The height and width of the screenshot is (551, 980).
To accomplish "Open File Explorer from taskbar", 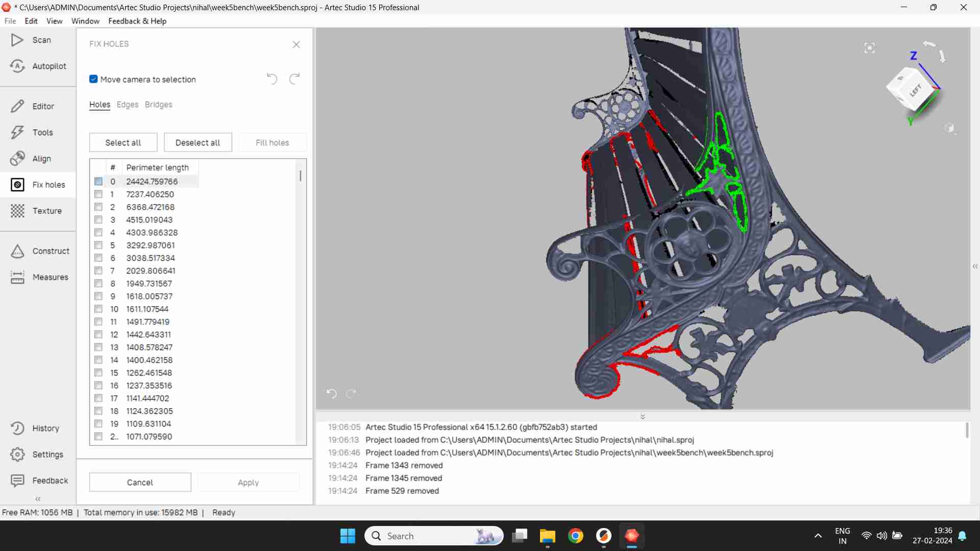I will [547, 536].
